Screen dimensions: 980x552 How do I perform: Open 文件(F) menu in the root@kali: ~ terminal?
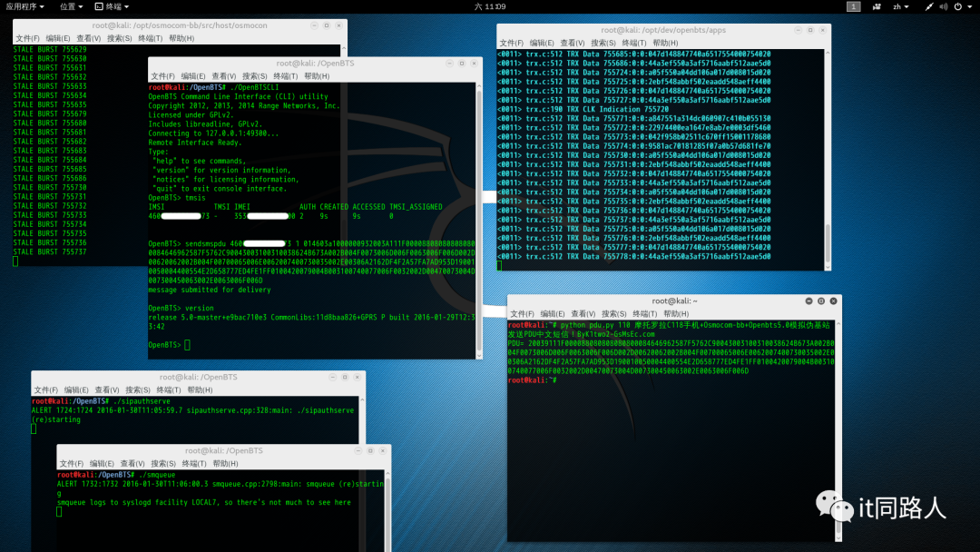point(522,314)
